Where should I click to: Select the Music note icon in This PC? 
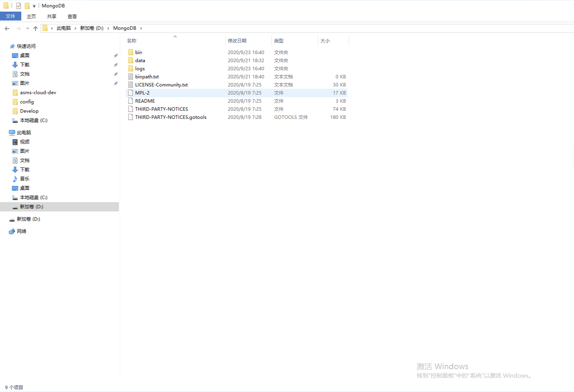point(15,179)
